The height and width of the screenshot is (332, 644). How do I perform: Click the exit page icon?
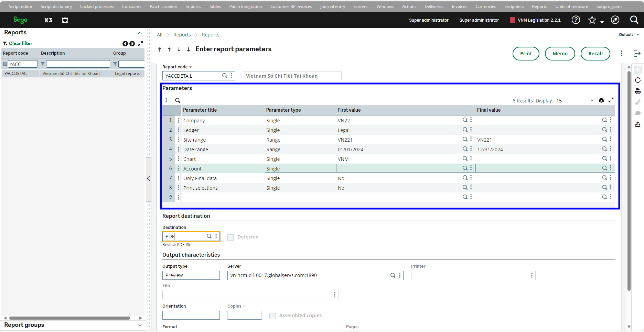637,53
